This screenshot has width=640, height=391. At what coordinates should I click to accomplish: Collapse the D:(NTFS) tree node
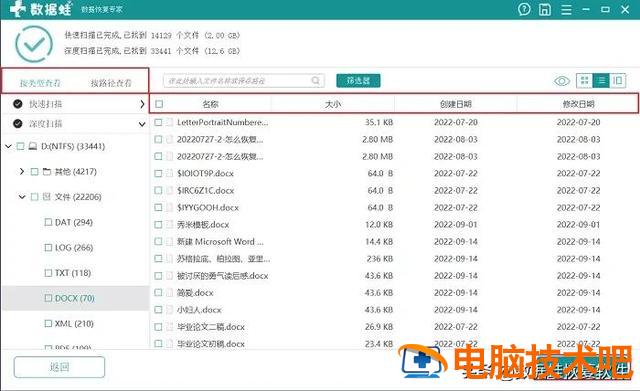pos(8,146)
